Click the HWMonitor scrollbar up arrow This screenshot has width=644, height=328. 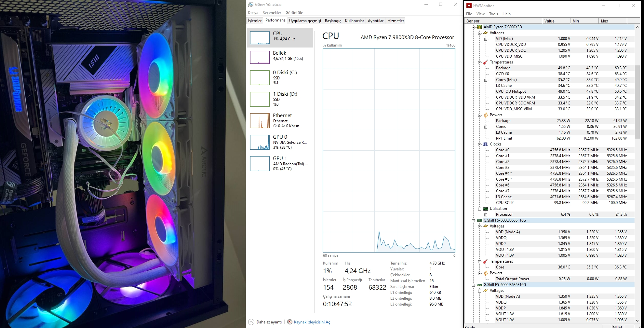(637, 27)
